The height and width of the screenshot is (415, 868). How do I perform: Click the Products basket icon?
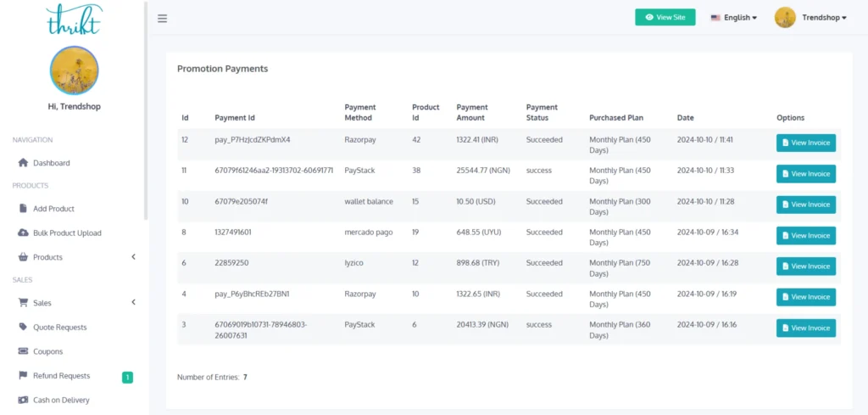pos(23,257)
